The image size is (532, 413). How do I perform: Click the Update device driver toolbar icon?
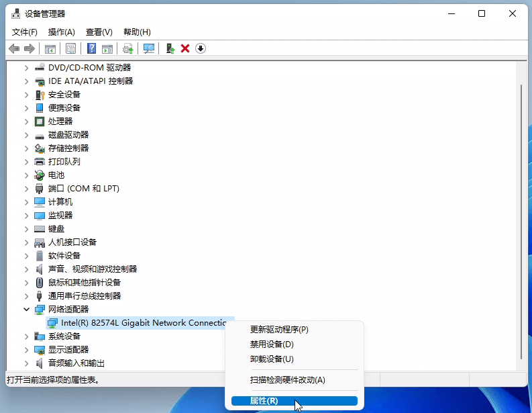click(x=170, y=48)
